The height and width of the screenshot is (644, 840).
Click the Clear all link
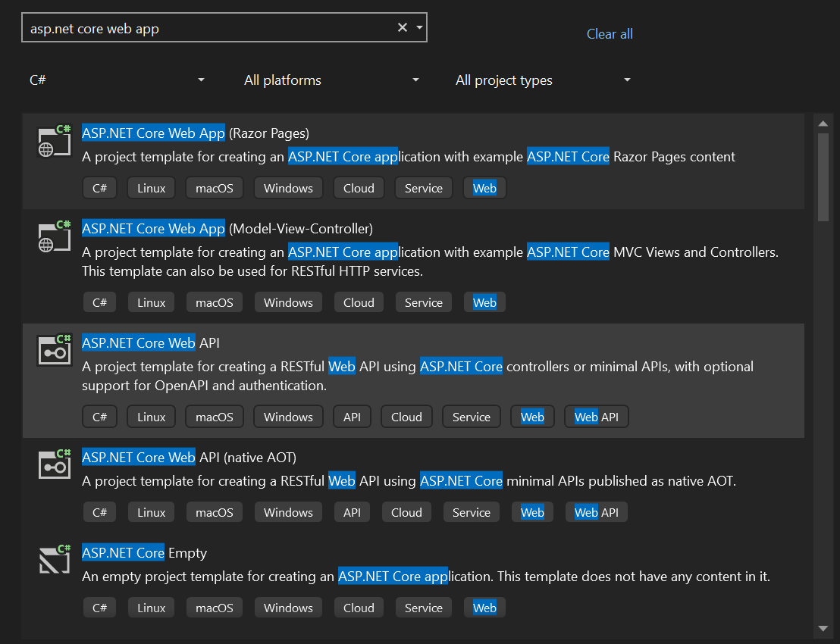click(610, 34)
